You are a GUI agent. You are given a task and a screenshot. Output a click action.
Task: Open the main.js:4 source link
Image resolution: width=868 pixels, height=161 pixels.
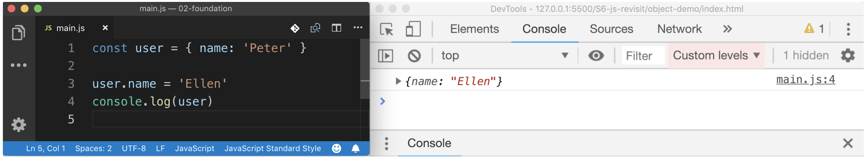tap(805, 80)
